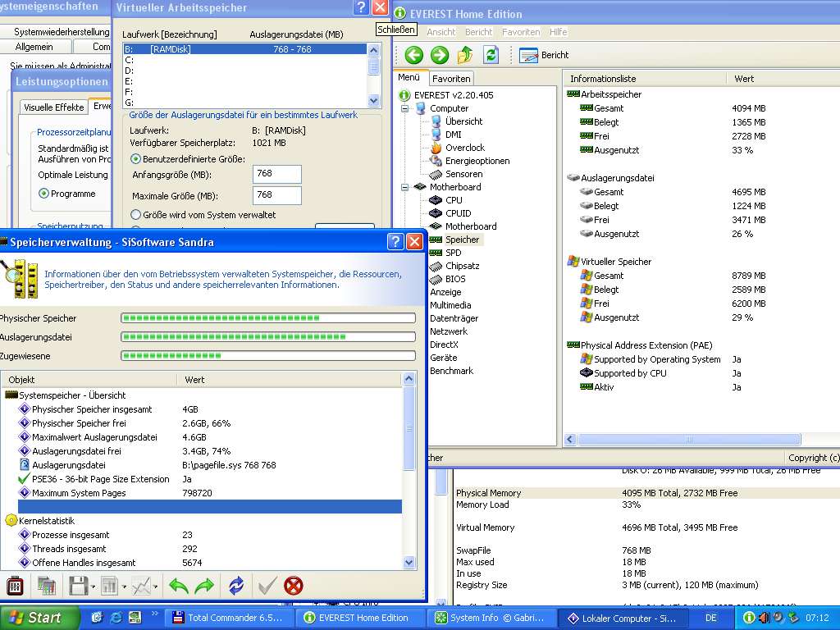Click the green Back arrow in EVEREST toolbar
Screen dimensions: 840x630
pyautogui.click(x=413, y=55)
